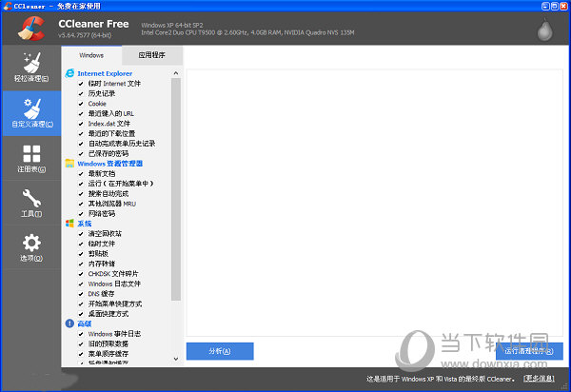Close the CCleaner window
The width and height of the screenshot is (571, 392).
coord(563,6)
